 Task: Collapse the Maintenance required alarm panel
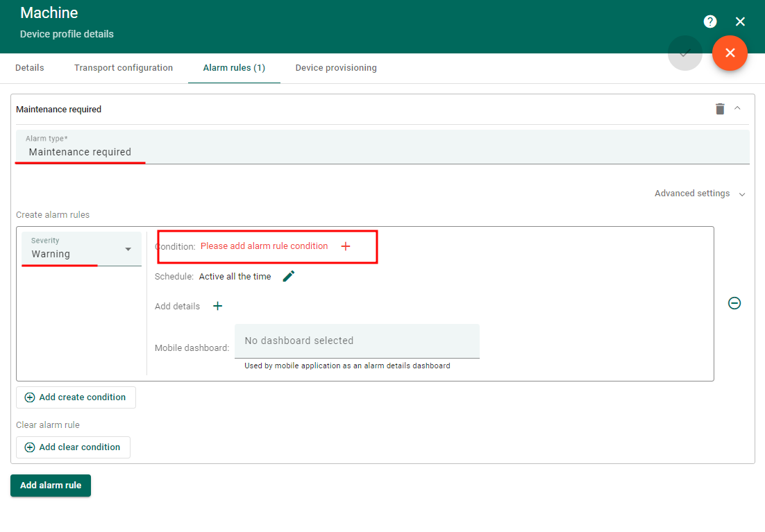737,108
